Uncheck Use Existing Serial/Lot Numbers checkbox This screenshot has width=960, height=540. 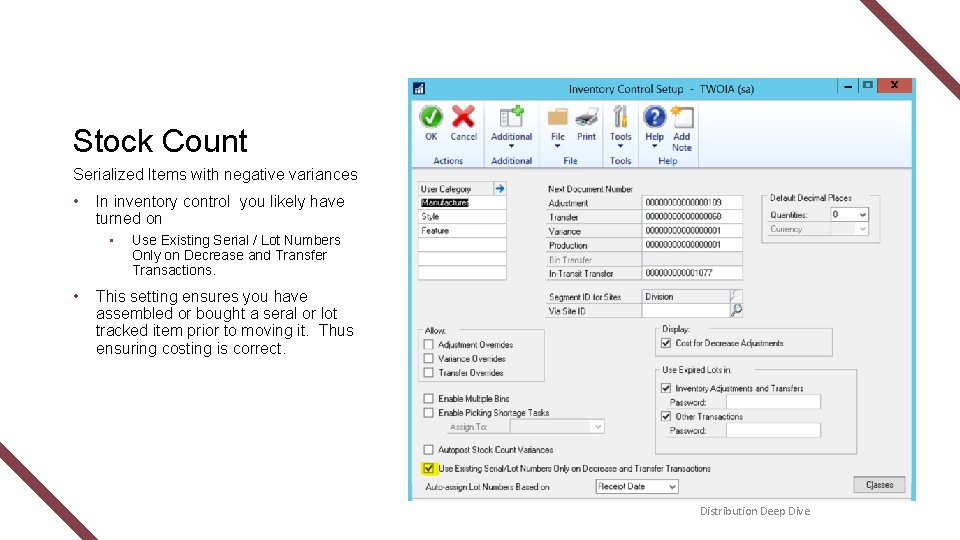[429, 468]
